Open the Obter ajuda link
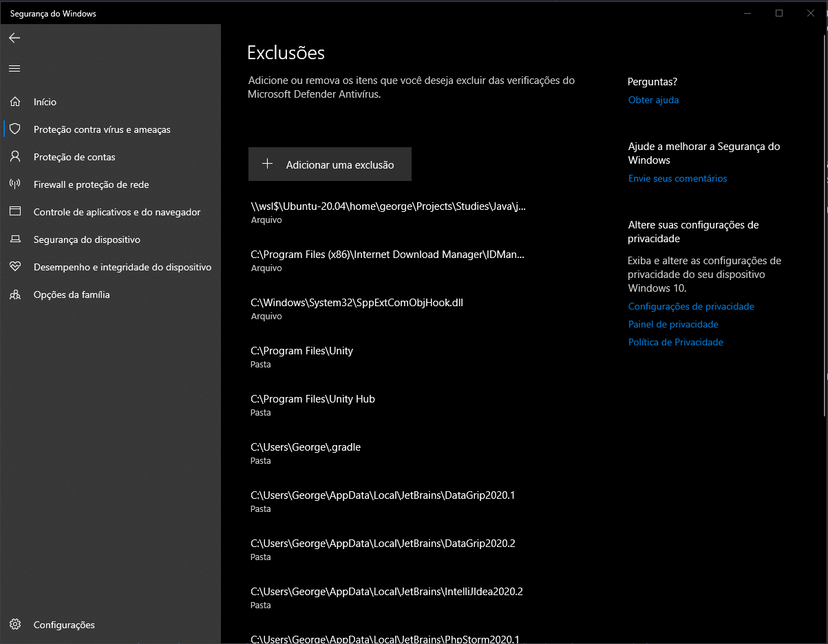The image size is (828, 644). 653,100
